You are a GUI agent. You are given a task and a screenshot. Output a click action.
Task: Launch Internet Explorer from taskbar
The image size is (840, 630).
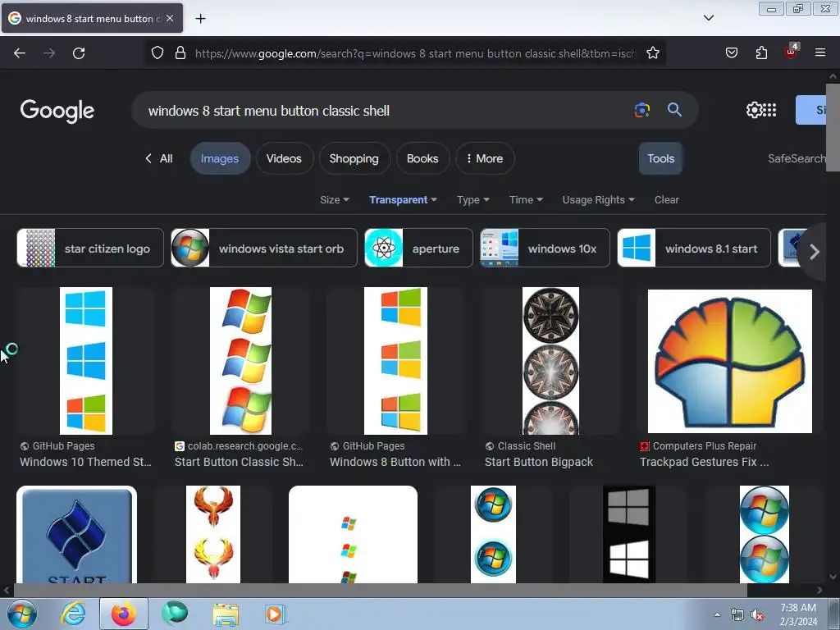pos(73,614)
